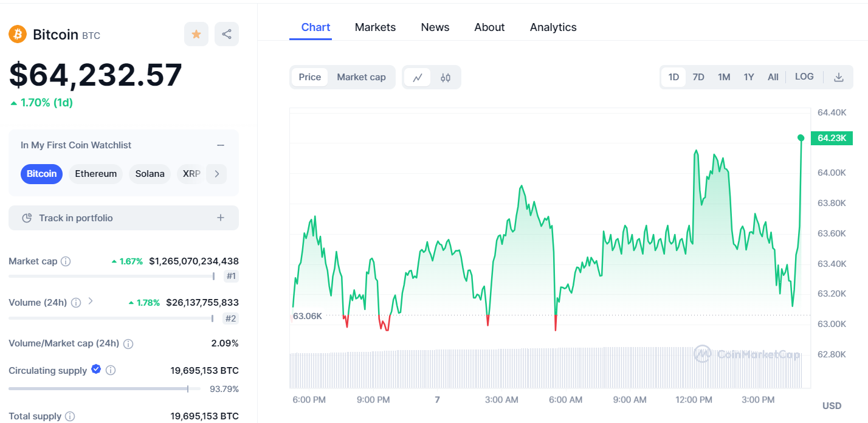Click the volume (24h) progress bar
The width and height of the screenshot is (868, 423).
click(x=111, y=318)
